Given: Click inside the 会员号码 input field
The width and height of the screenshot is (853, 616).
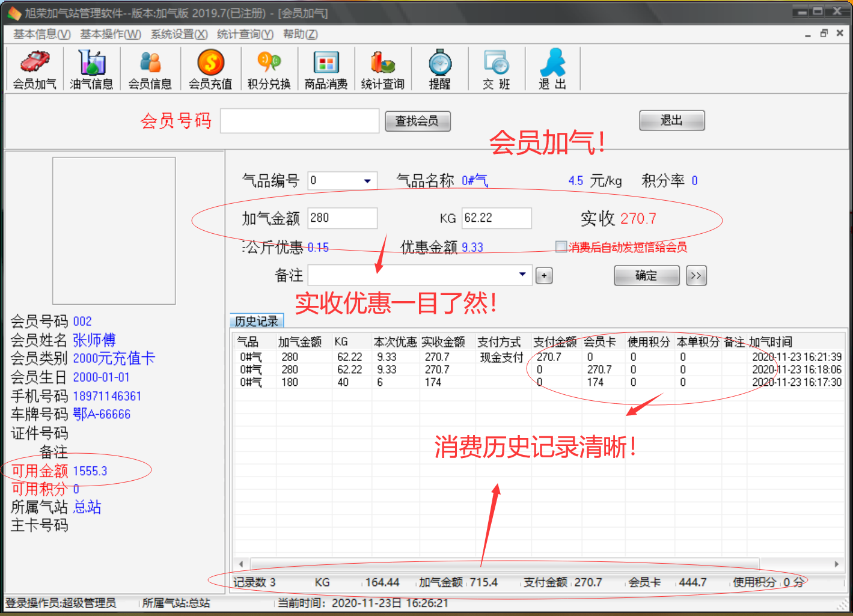Looking at the screenshot, I should (x=299, y=121).
